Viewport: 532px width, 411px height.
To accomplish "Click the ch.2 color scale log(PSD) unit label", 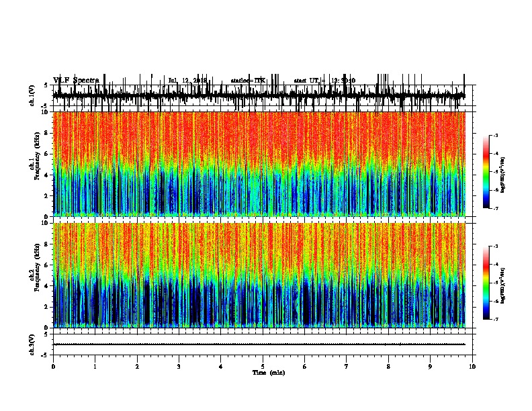I will (x=503, y=286).
